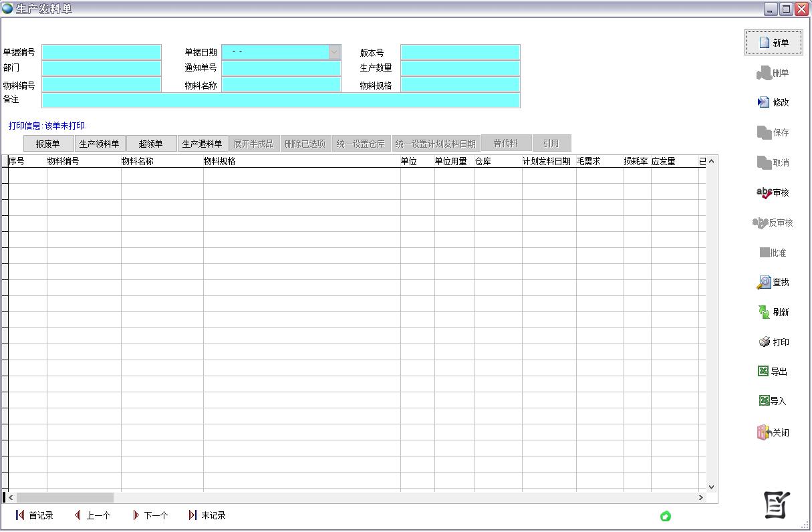Screen dimensions: 812x532
Task: Go to 下一个 next record
Action: [x=150, y=515]
